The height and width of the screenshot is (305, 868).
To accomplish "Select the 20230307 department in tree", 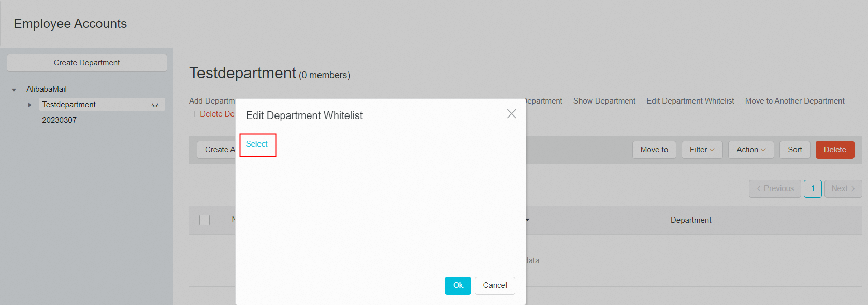I will [60, 120].
